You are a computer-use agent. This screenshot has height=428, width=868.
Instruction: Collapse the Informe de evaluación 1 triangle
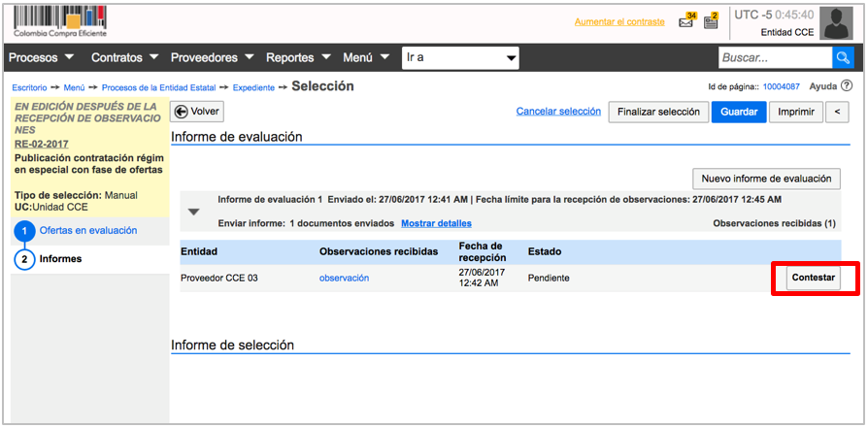(x=194, y=212)
